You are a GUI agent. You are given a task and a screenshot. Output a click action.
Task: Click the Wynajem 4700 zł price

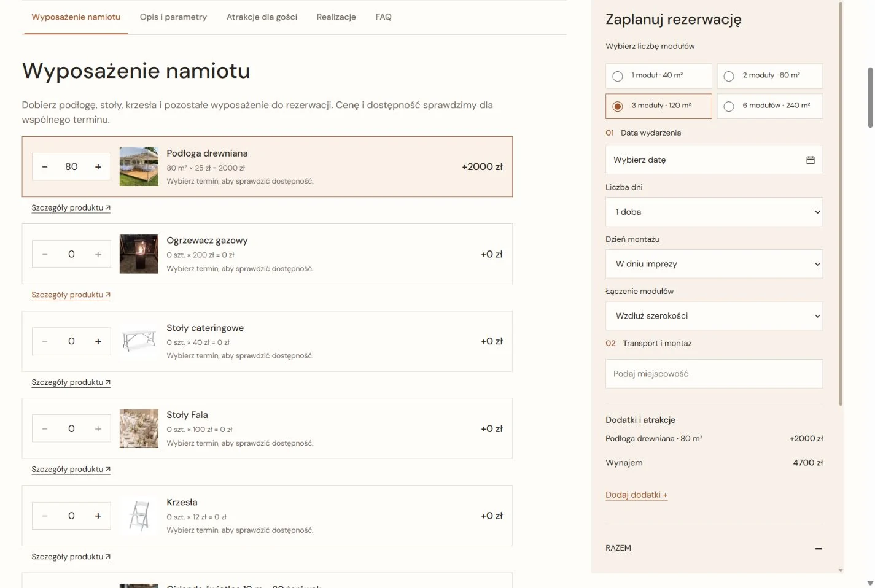[x=808, y=463]
